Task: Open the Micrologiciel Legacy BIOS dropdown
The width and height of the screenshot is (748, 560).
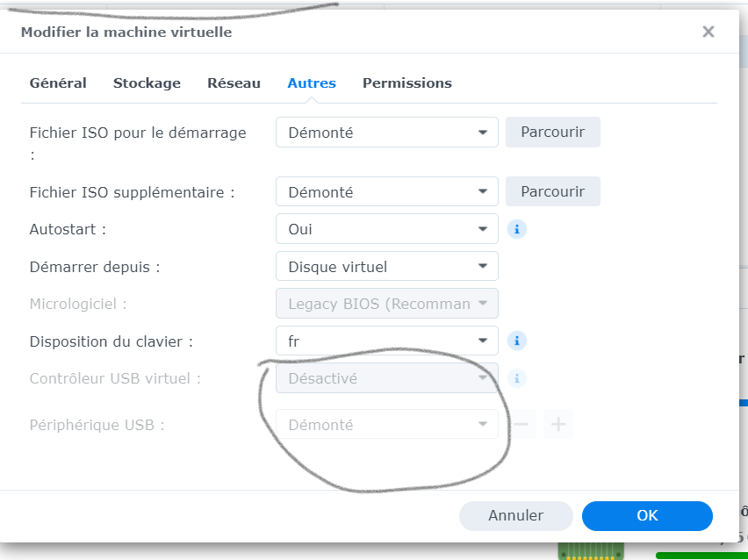Action: point(386,304)
